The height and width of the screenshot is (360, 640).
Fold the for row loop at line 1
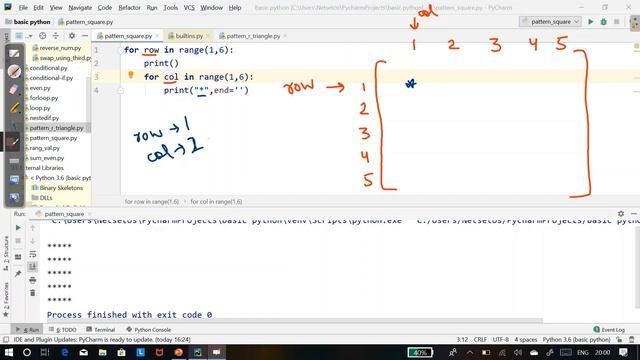120,50
